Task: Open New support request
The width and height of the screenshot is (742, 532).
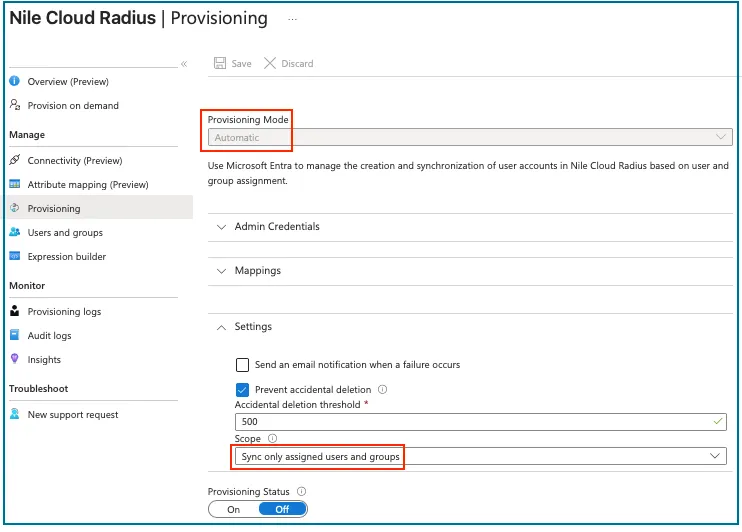Action: point(73,415)
